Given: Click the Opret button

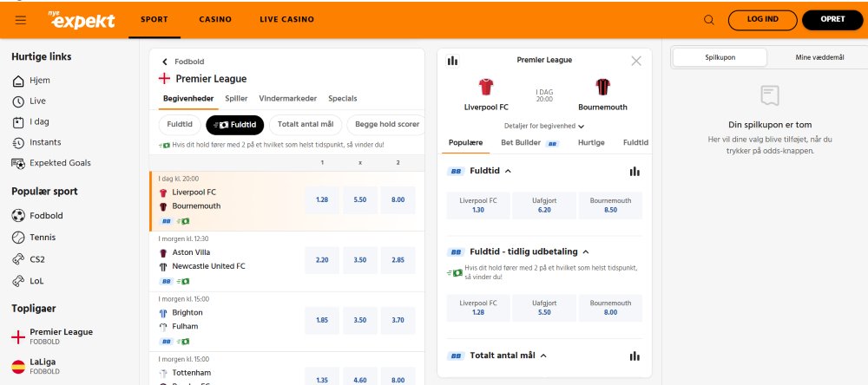Looking at the screenshot, I should (832, 20).
